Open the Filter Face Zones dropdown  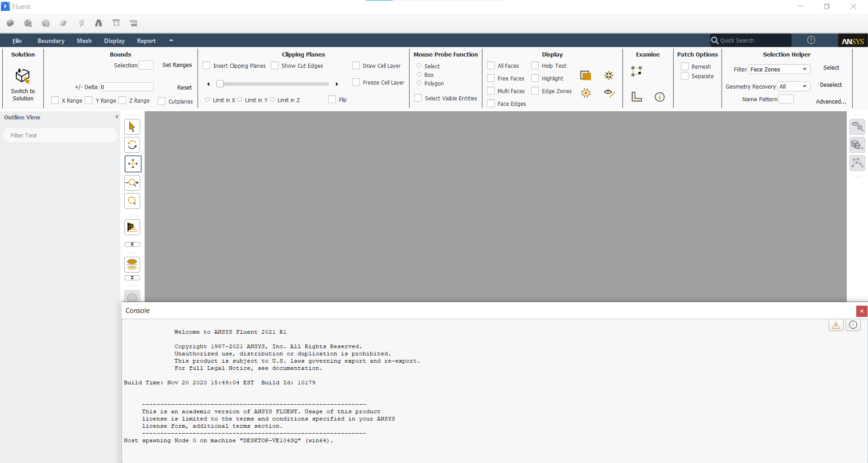[x=779, y=69]
